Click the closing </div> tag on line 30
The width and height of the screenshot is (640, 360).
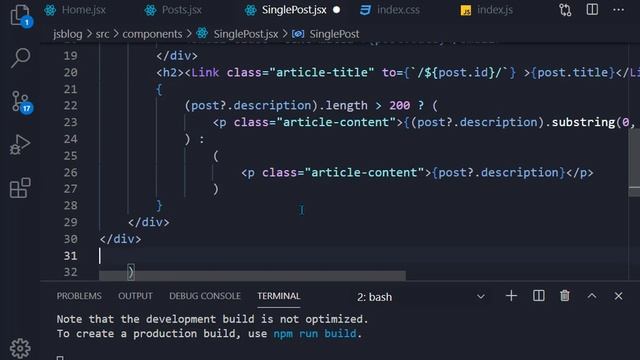tap(120, 239)
